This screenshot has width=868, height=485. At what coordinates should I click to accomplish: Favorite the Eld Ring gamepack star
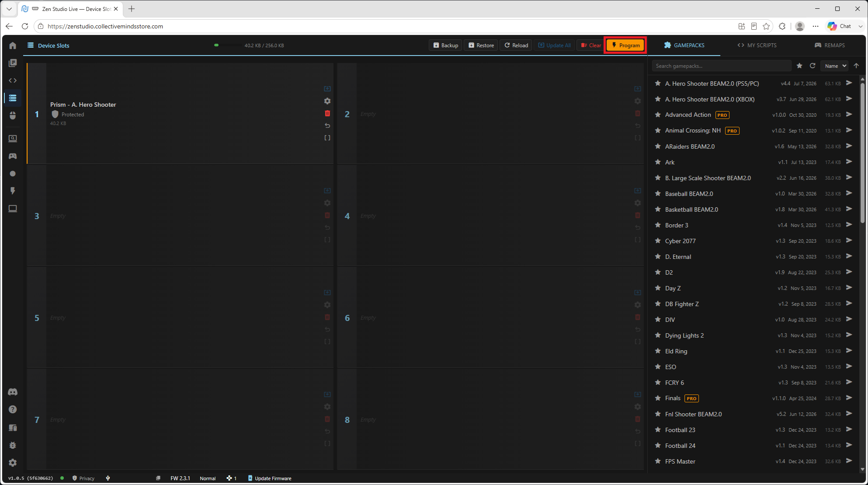pos(658,351)
